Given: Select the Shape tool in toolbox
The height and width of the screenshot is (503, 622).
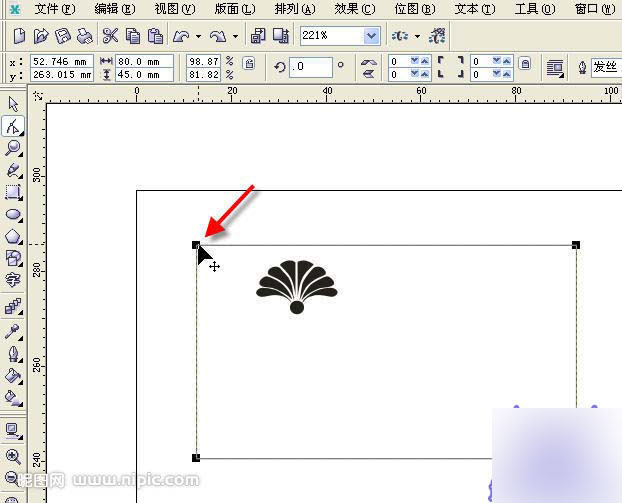Looking at the screenshot, I should 13,127.
